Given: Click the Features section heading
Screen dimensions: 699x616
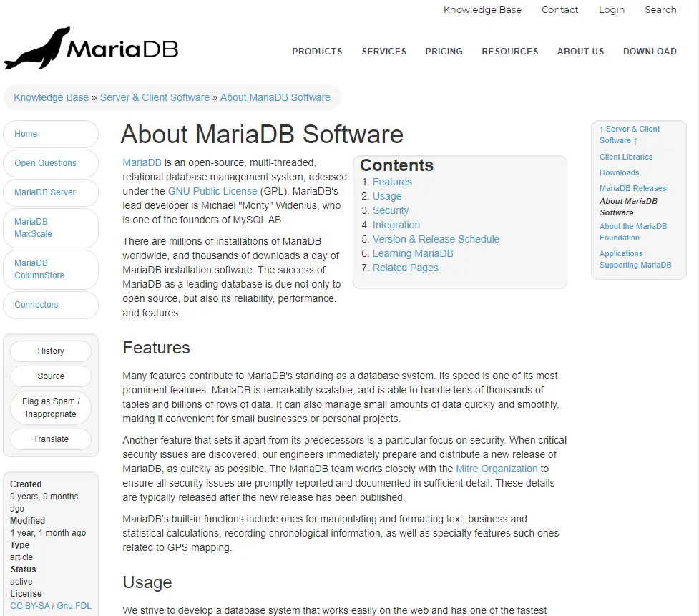Looking at the screenshot, I should tap(156, 348).
